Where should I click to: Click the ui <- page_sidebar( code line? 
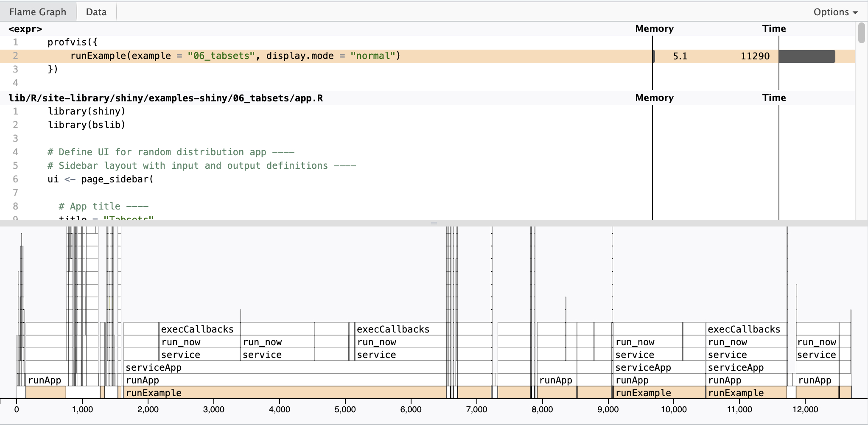click(101, 179)
